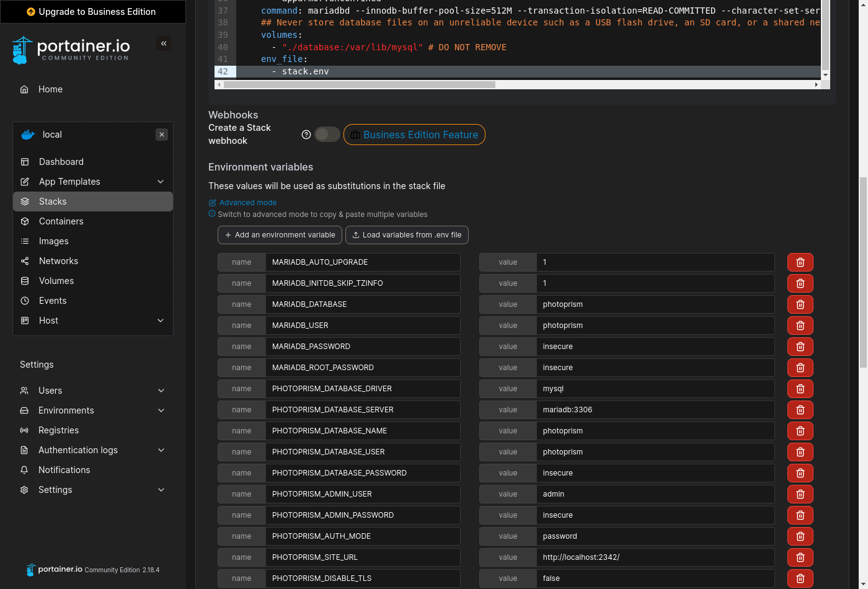
Task: Enable the Create a Stack webhook toggle
Action: pyautogui.click(x=327, y=134)
